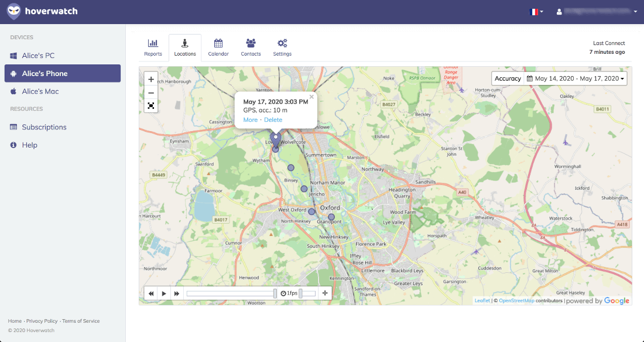Expand the language flag dropdown

(x=536, y=12)
